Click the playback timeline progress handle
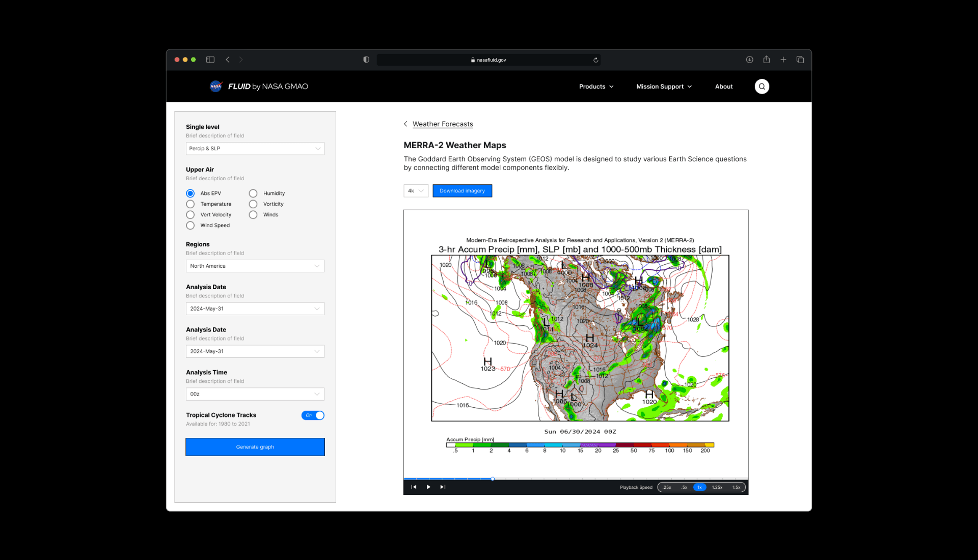 point(493,479)
